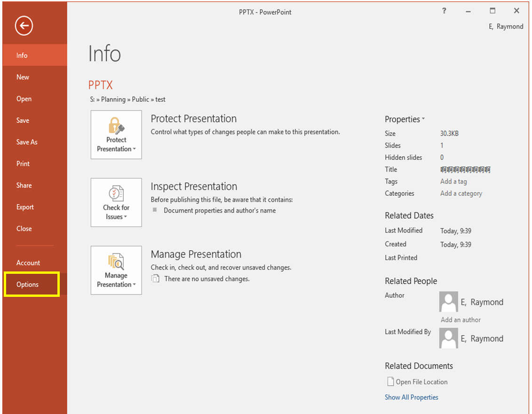Click the unsaved changes document icon
The image size is (532, 414).
point(155,279)
